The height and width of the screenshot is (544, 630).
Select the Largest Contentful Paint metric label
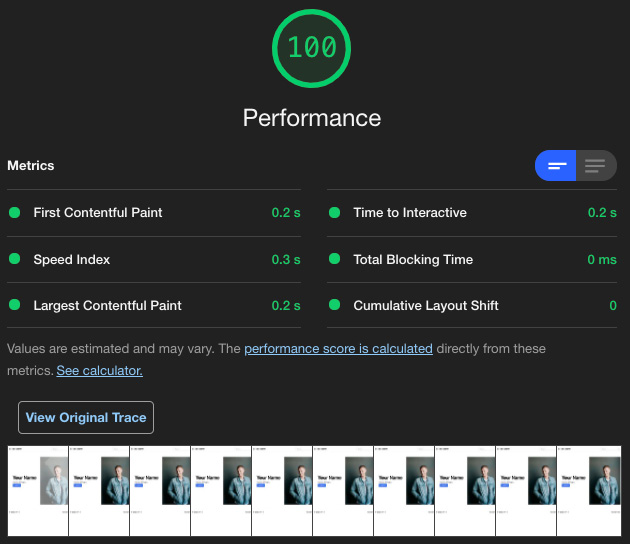pyautogui.click(x=107, y=305)
